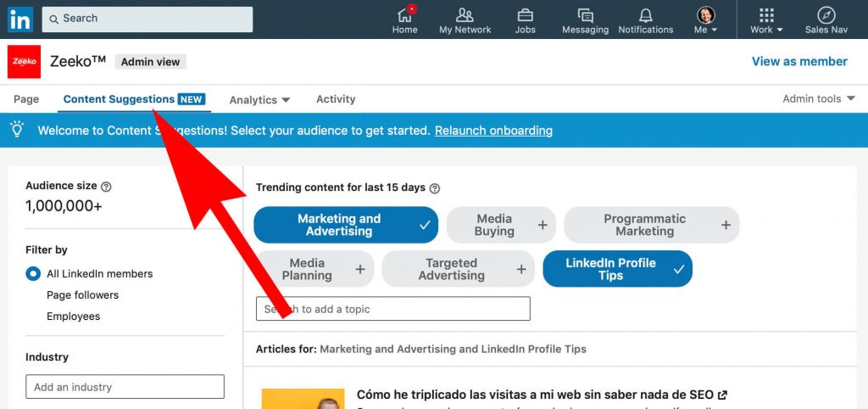Click the Trending content help icon
The width and height of the screenshot is (868, 409).
[x=435, y=188]
